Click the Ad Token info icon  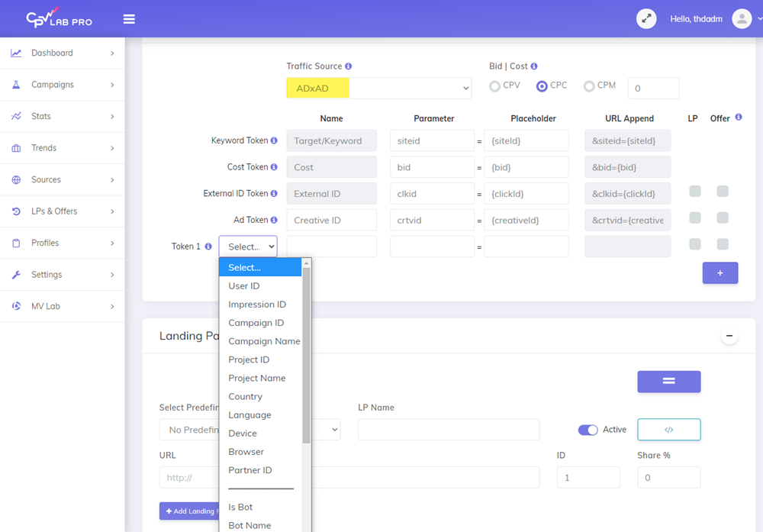click(x=274, y=220)
